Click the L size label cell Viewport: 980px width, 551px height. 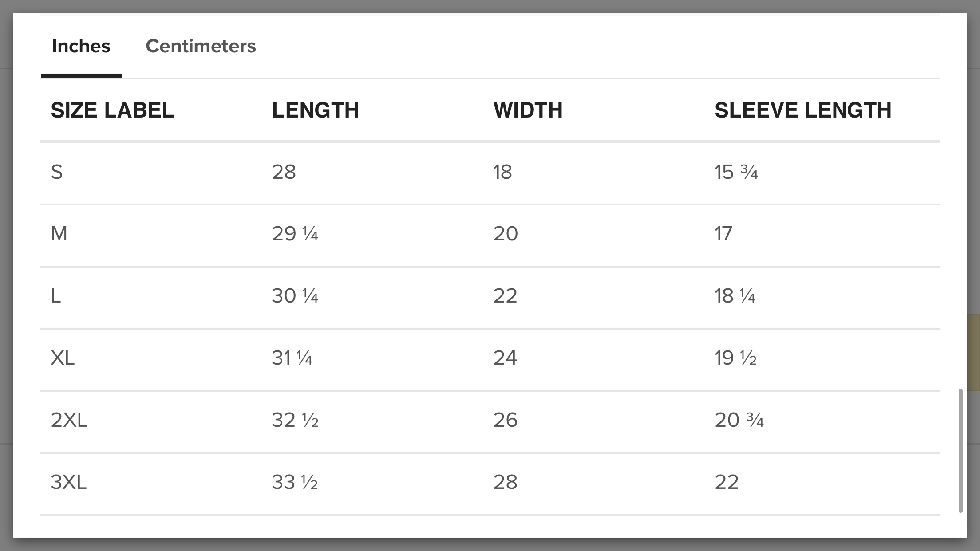[x=56, y=296]
